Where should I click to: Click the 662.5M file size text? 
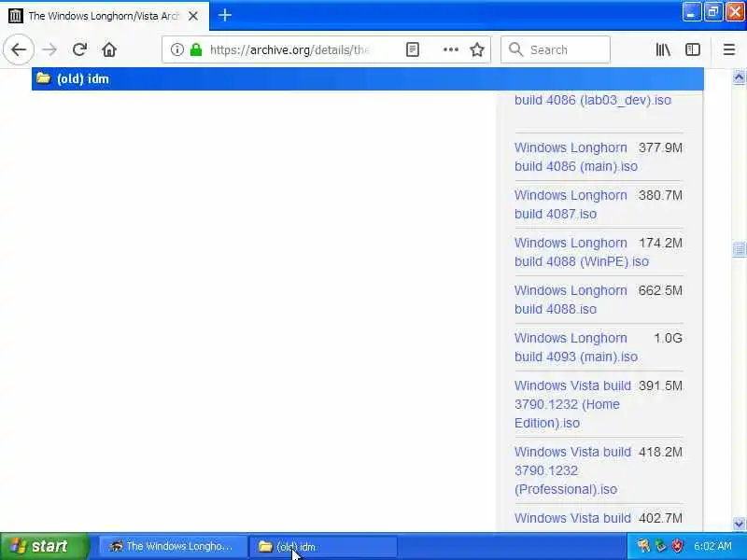click(660, 290)
